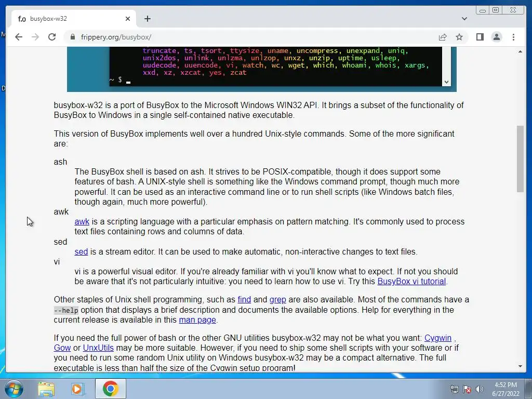This screenshot has width=532, height=399.
Task: Switch to Chrome in the taskbar
Action: click(x=110, y=389)
